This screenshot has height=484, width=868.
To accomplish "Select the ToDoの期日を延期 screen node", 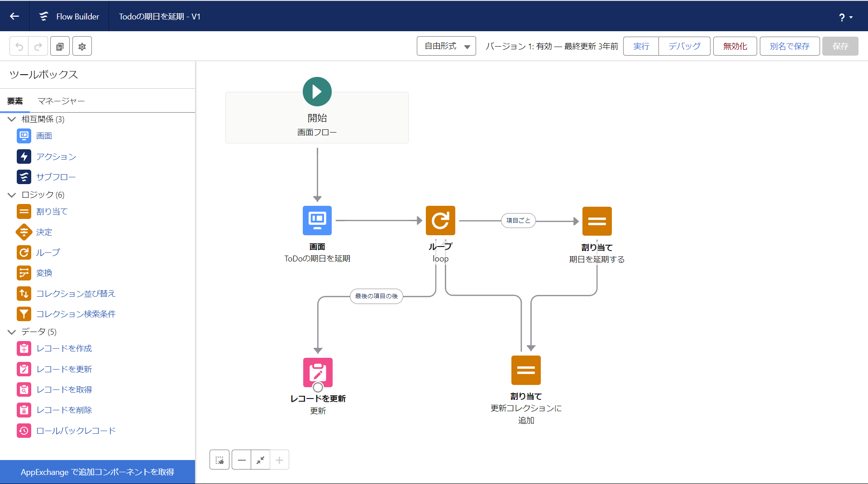I will click(317, 220).
